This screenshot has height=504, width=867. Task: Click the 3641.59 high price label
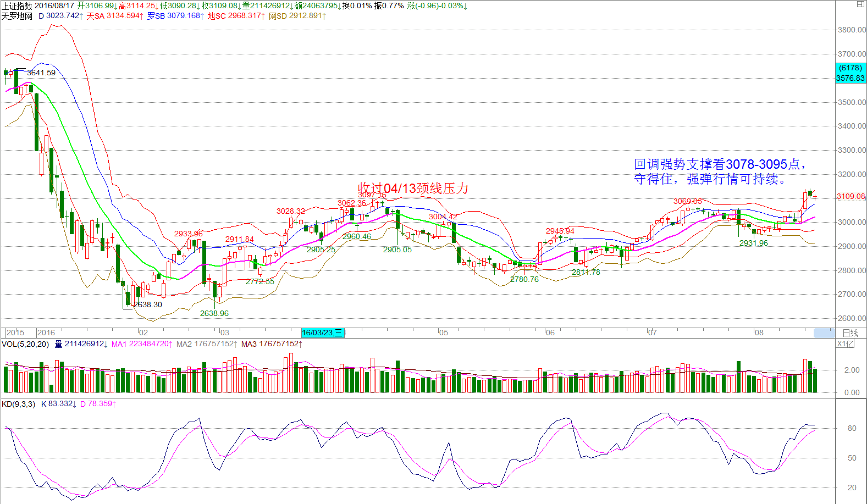[x=41, y=73]
